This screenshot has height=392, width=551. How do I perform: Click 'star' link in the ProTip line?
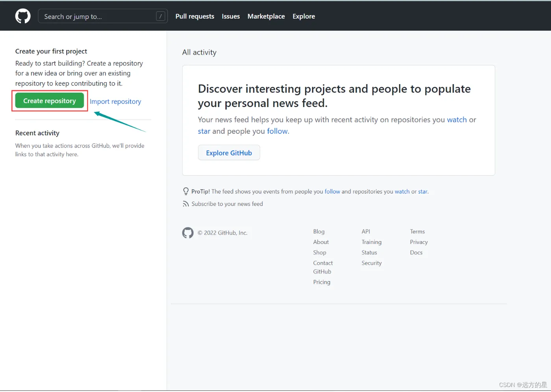423,192
